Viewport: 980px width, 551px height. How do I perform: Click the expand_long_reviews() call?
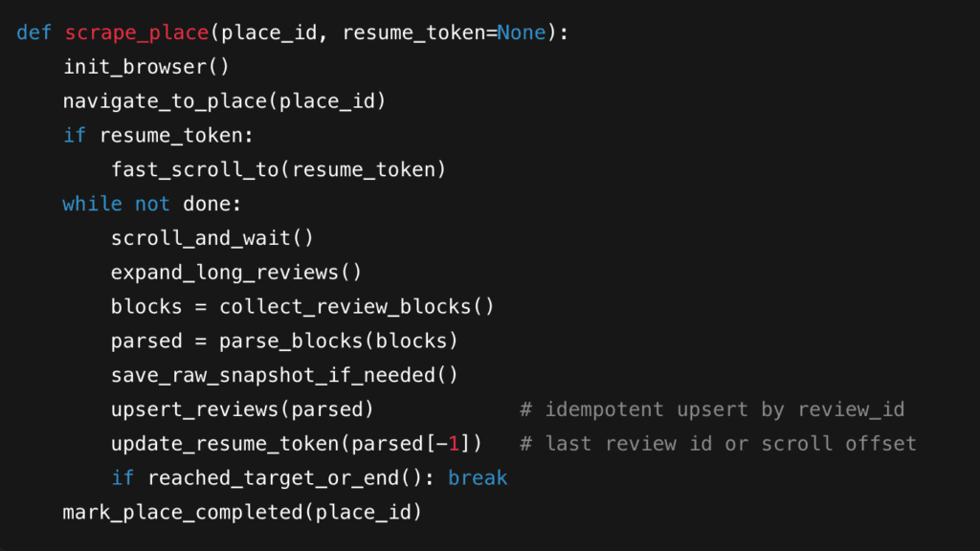coord(236,273)
